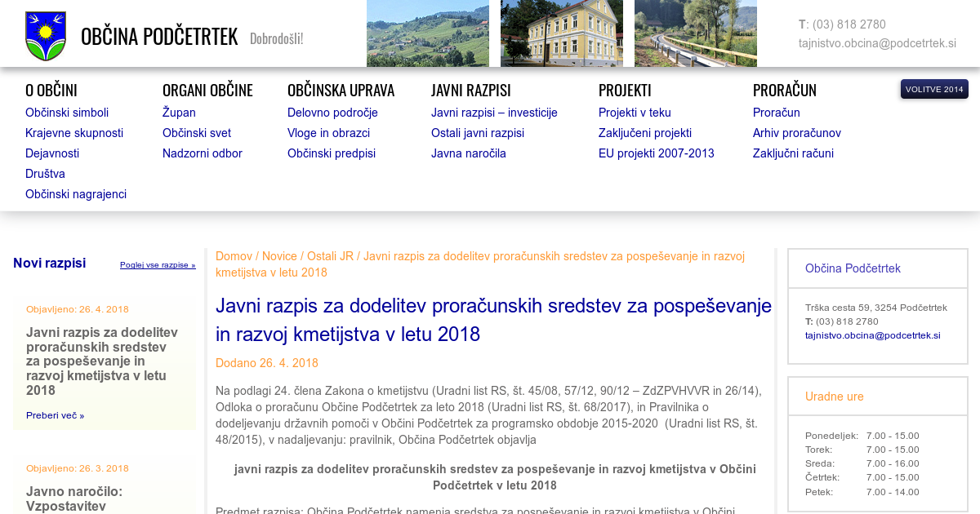Click Domov in the breadcrumb trail
Viewport: 980px width, 514px height.
point(234,256)
